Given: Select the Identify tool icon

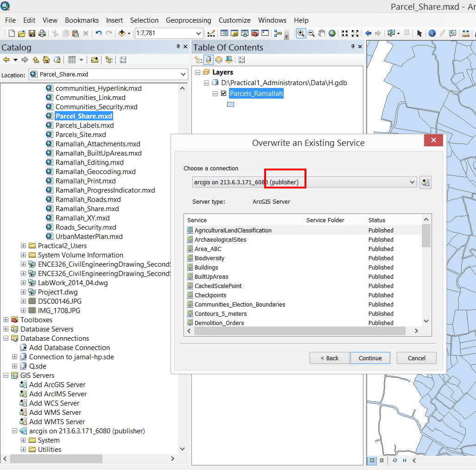Looking at the screenshot, I should (x=432, y=33).
